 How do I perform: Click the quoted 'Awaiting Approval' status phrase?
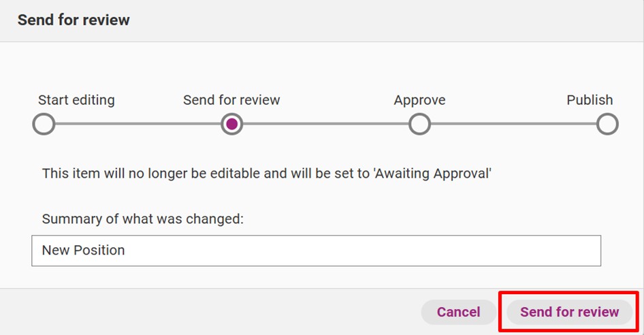(x=432, y=174)
